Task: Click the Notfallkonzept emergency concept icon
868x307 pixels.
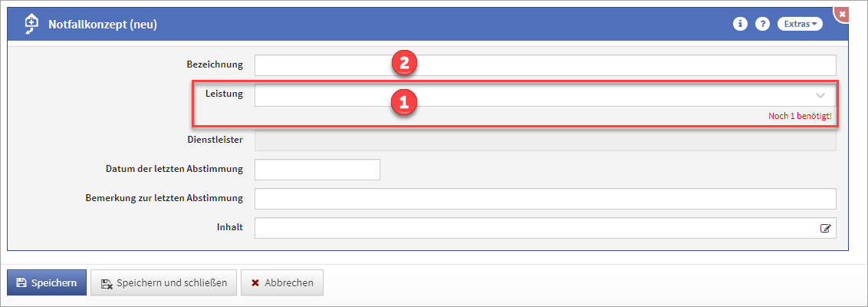Action: 31,24
